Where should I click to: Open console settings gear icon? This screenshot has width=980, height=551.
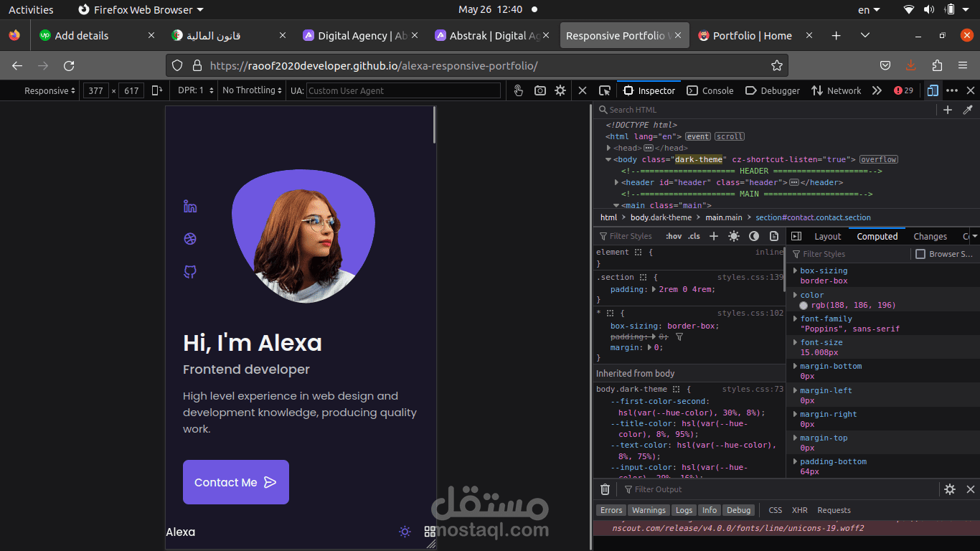(950, 489)
